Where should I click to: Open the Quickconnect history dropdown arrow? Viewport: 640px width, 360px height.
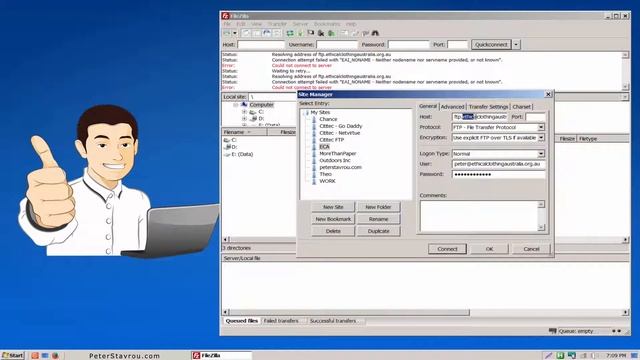point(516,44)
